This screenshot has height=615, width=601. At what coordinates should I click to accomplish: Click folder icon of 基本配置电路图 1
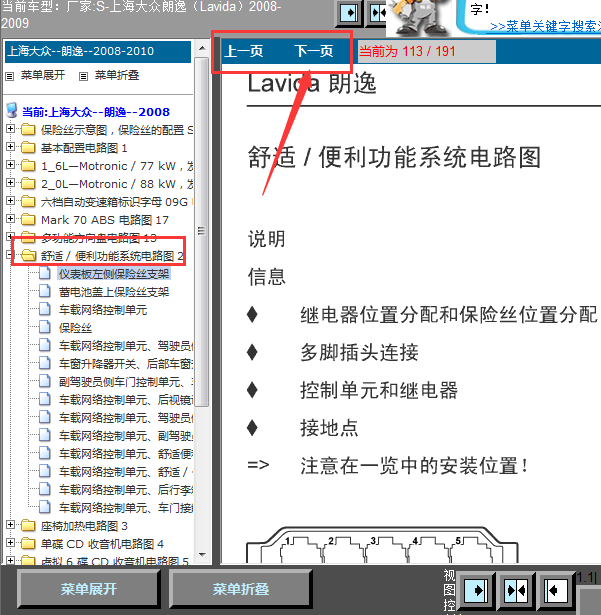(28, 147)
